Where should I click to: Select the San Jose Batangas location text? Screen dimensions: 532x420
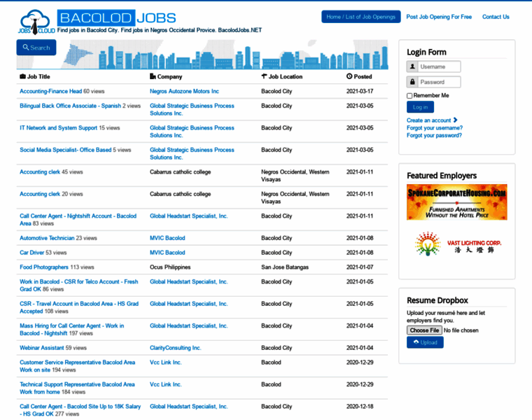(285, 267)
